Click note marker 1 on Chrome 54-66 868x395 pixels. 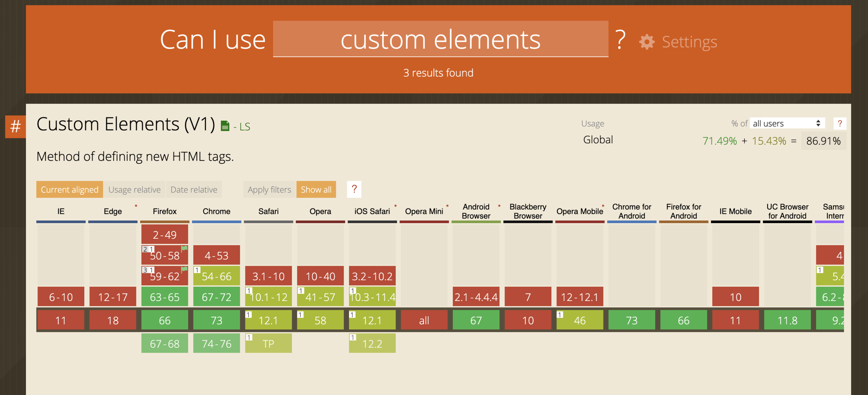coord(197,270)
